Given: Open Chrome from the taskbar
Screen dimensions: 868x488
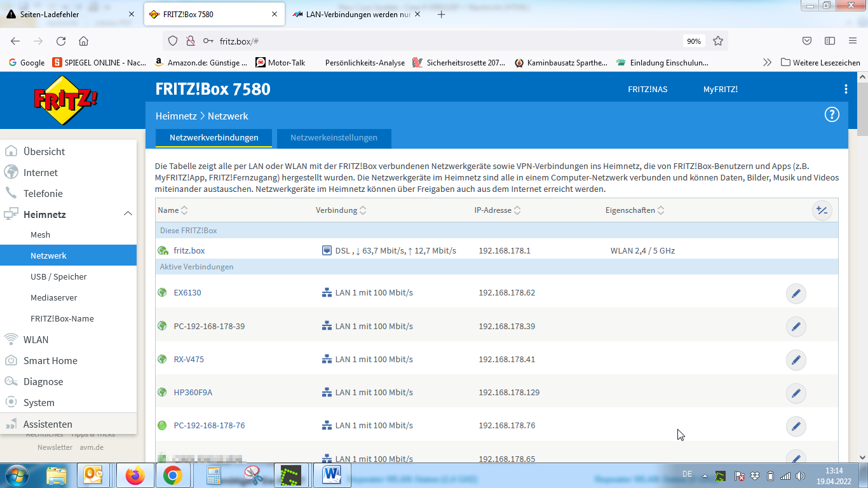Looking at the screenshot, I should click(x=172, y=475).
